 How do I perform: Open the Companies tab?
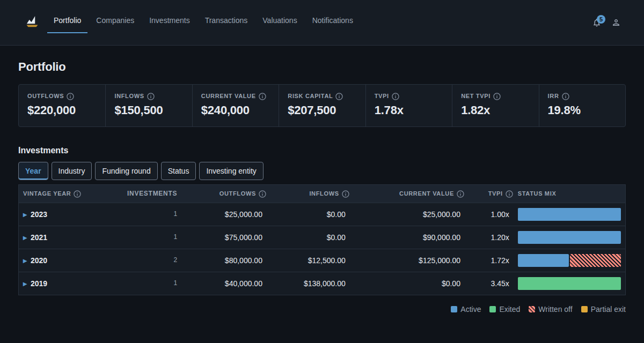click(x=115, y=20)
